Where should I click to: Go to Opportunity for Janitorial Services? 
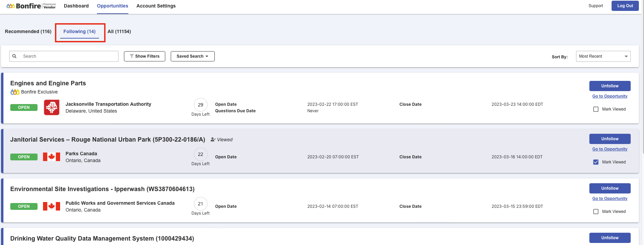(x=610, y=149)
